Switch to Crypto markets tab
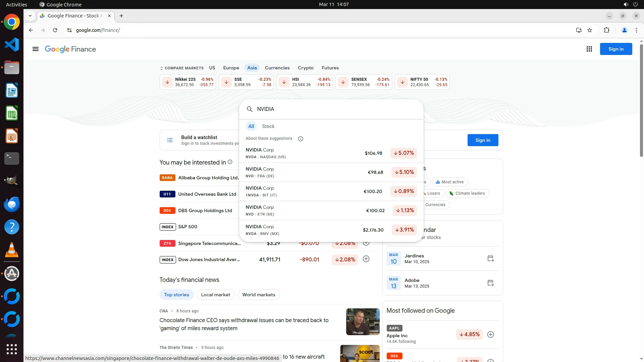The width and height of the screenshot is (644, 362). coord(305,68)
